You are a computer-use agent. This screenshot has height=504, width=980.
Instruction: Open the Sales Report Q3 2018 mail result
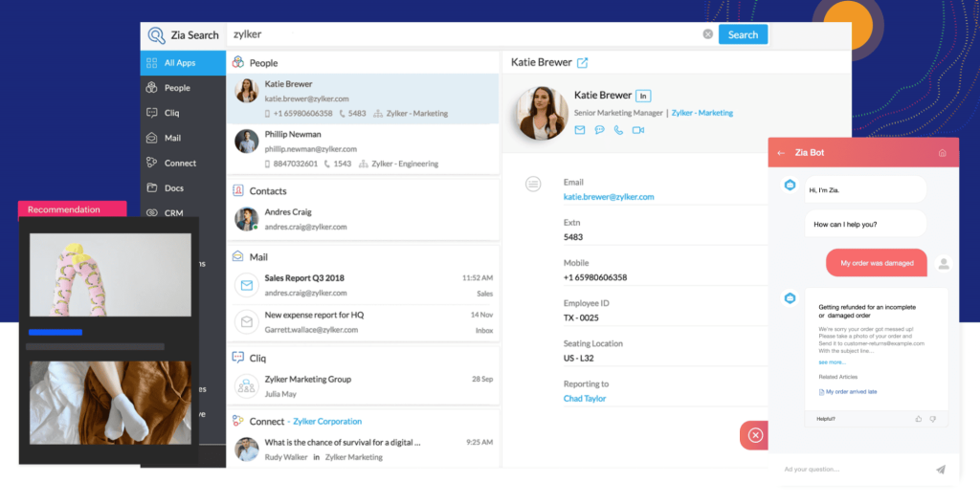point(363,285)
